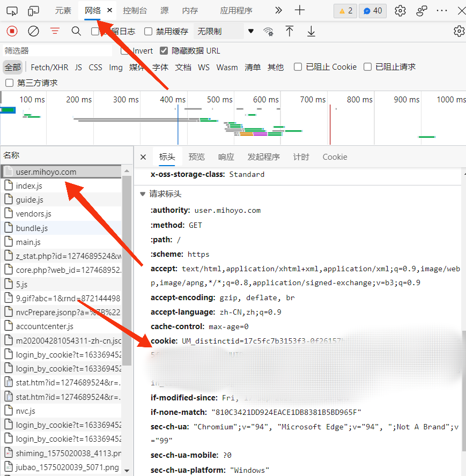Toggle preserve log checkbox
The height and width of the screenshot is (476, 466).
pos(95,31)
